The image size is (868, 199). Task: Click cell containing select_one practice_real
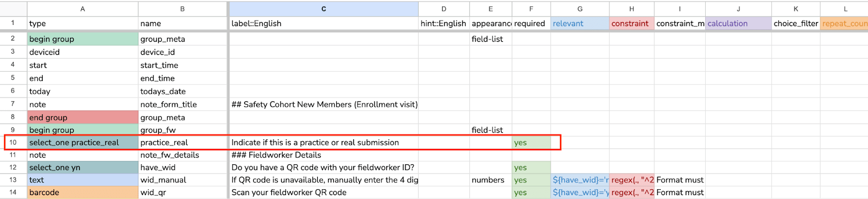(x=83, y=143)
